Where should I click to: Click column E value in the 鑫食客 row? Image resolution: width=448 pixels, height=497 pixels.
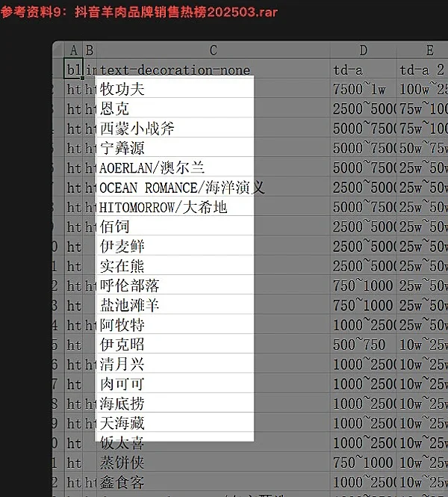click(423, 482)
